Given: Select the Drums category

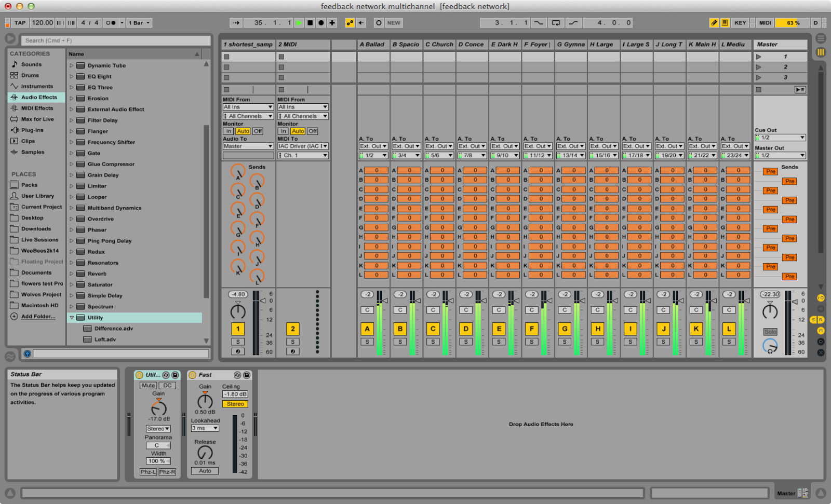Looking at the screenshot, I should coord(30,75).
